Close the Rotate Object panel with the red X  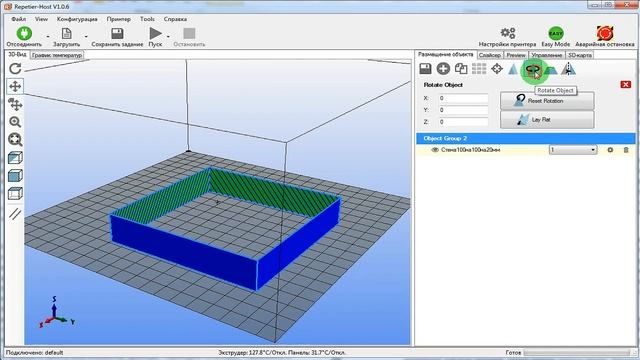(625, 84)
